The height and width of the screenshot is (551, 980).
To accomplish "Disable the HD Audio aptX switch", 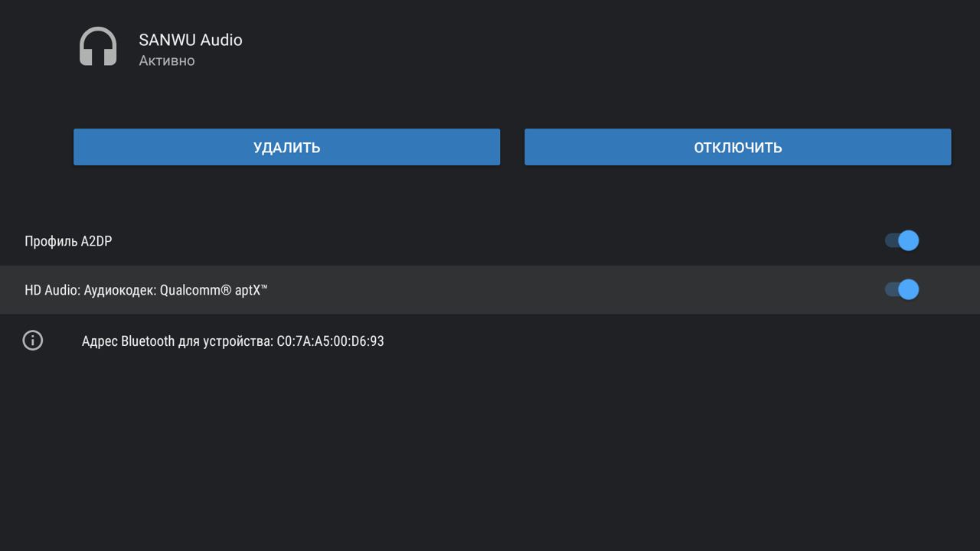I will pyautogui.click(x=902, y=289).
